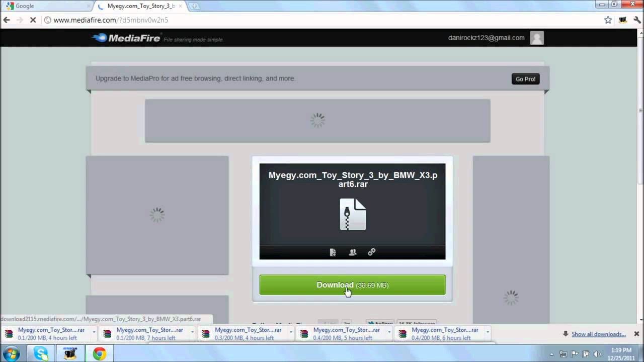Open download item with 0.3/200 MB, 4 hours left
Image resolution: width=644 pixels, height=362 pixels.
242,334
